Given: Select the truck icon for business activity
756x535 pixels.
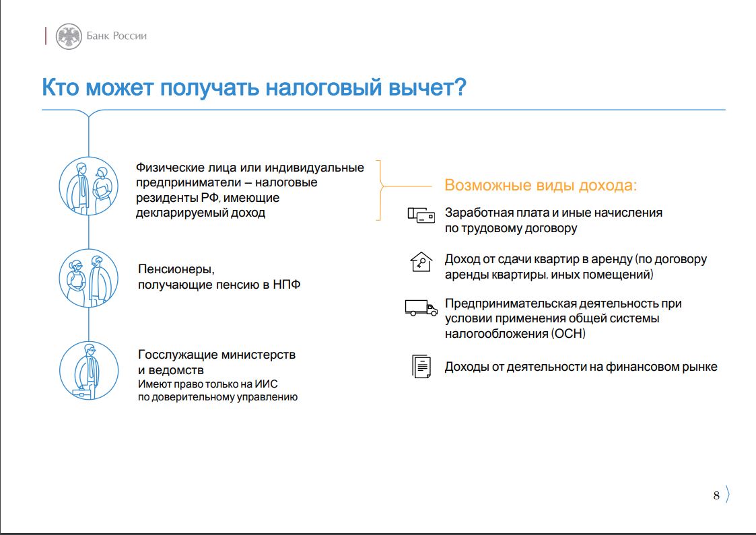Looking at the screenshot, I should point(421,308).
